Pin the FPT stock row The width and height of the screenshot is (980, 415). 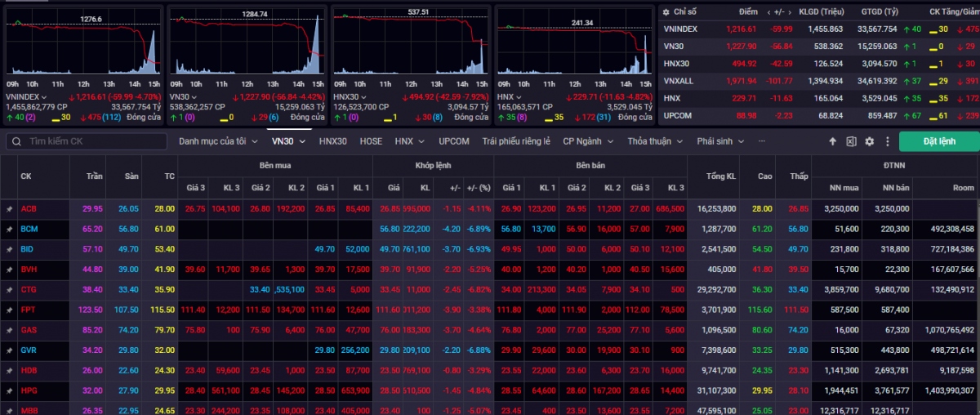9,310
